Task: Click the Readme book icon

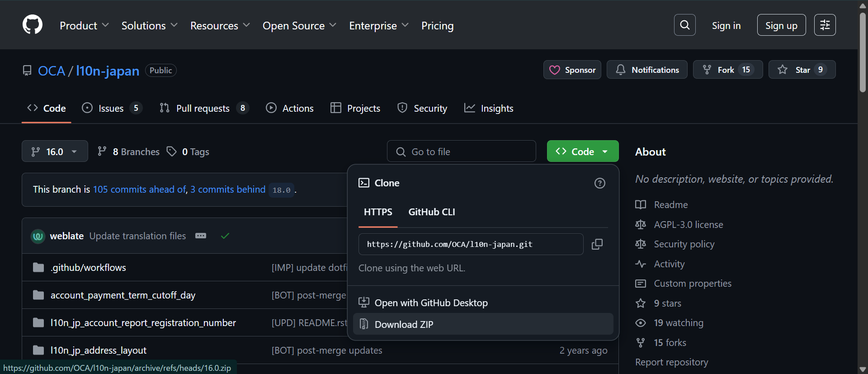Action: tap(641, 205)
